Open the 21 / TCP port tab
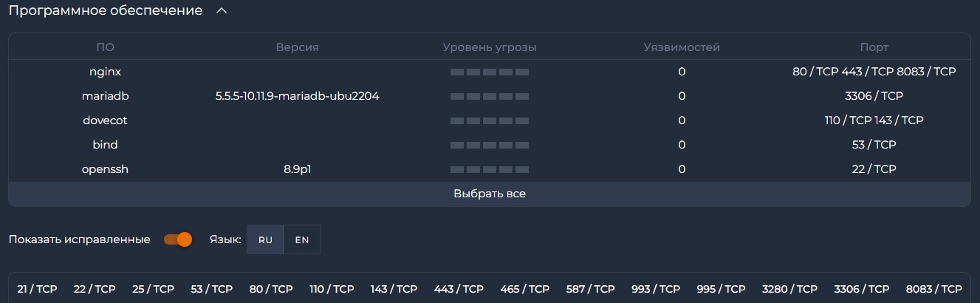This screenshot has height=303, width=980. click(37, 289)
